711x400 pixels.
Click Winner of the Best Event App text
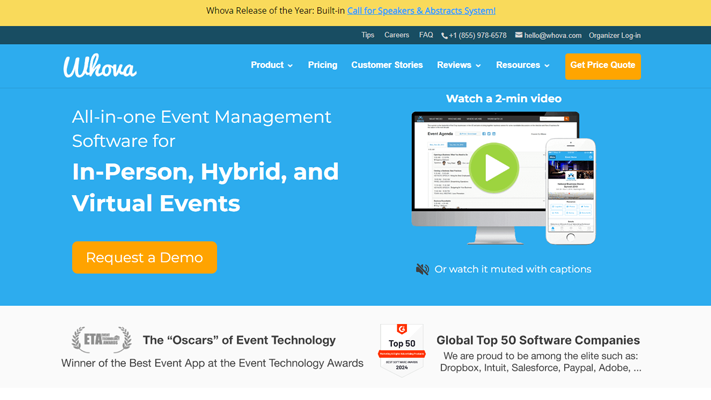212,363
